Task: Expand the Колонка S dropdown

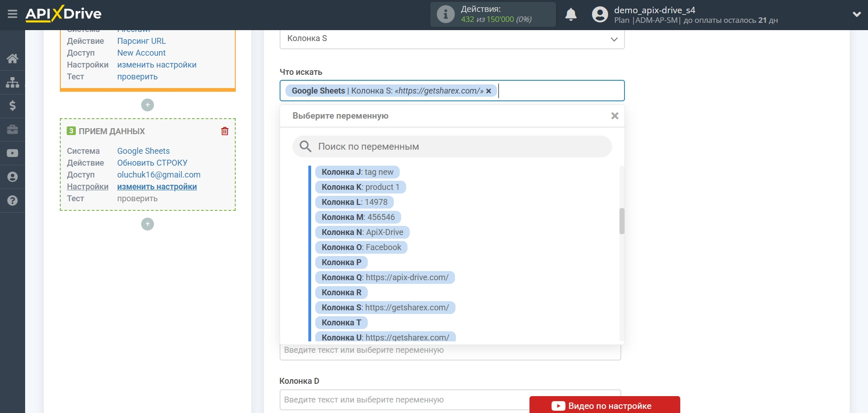Action: [614, 39]
